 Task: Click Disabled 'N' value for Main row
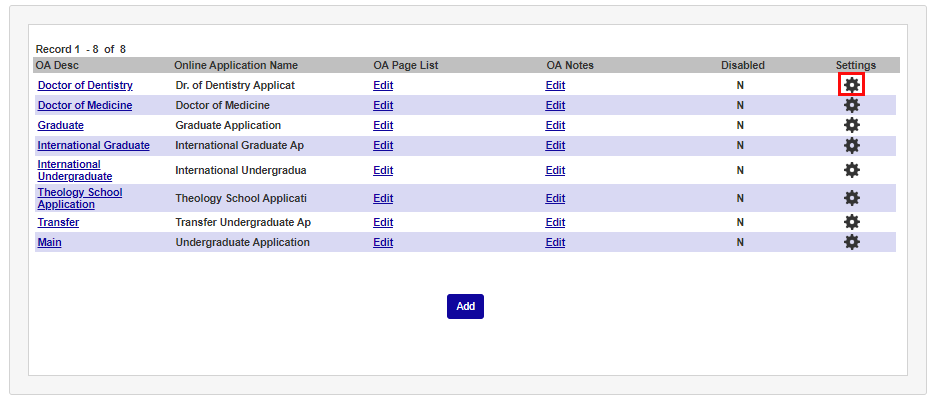coord(740,243)
